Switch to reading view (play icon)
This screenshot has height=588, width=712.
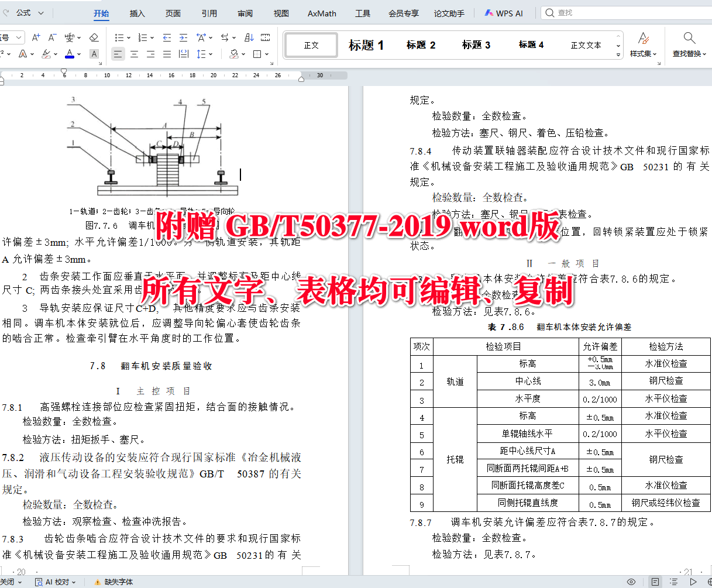pos(693,582)
